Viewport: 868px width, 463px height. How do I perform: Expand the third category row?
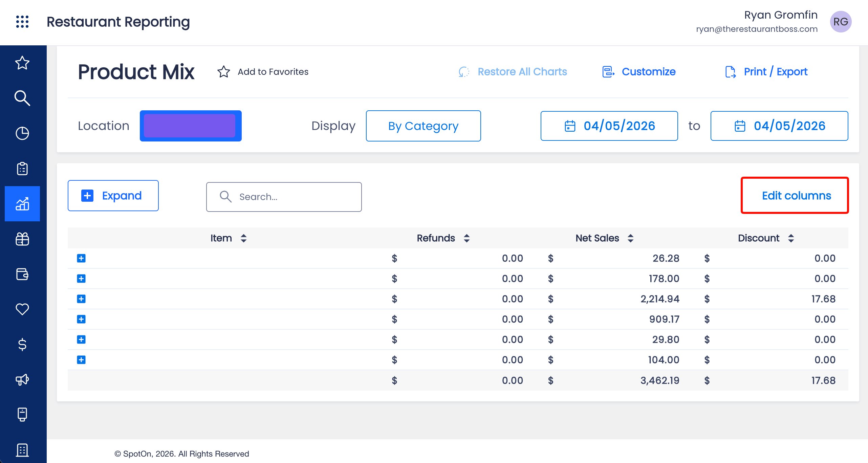[x=81, y=299]
